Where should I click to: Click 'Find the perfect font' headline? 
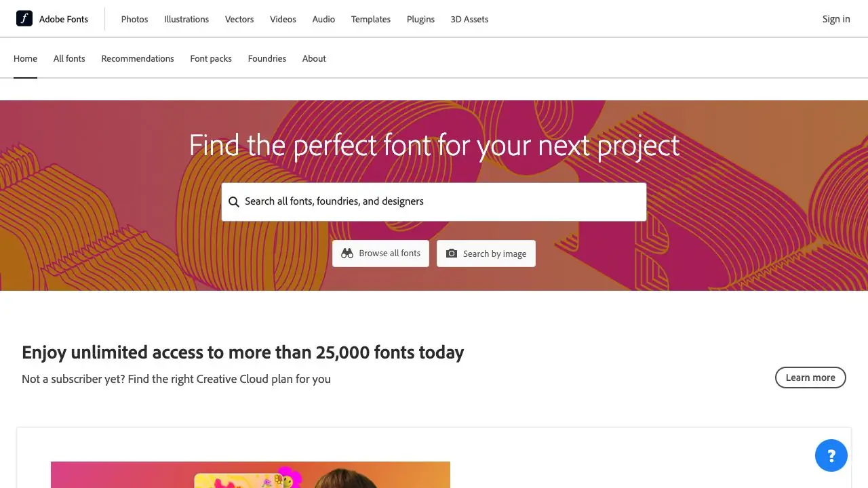pyautogui.click(x=434, y=146)
